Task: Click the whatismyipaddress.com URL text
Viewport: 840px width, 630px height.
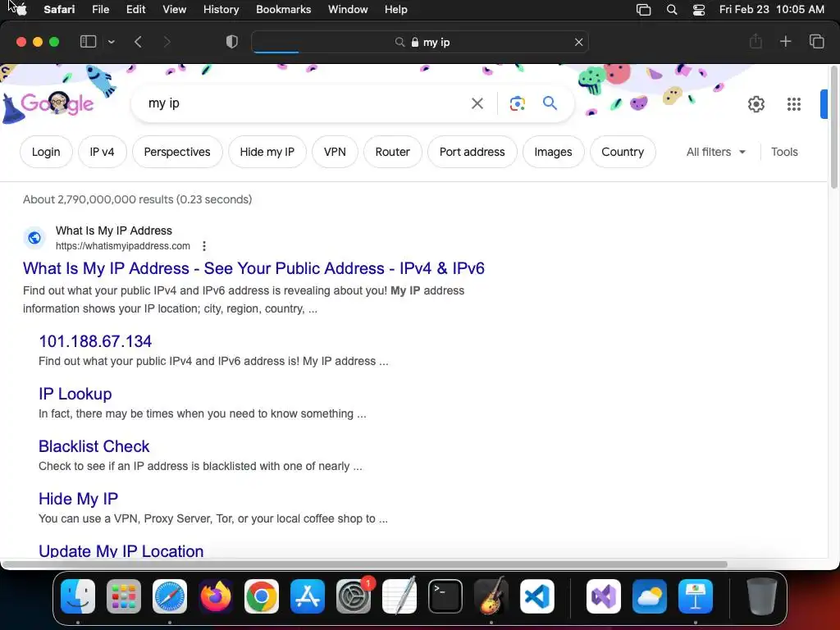Action: (x=123, y=246)
